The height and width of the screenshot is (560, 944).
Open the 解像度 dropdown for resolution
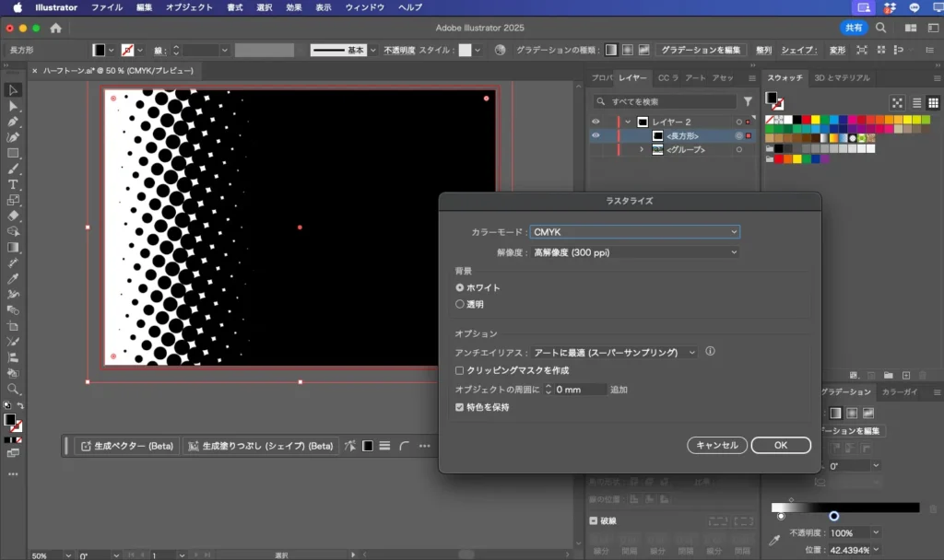(x=634, y=251)
